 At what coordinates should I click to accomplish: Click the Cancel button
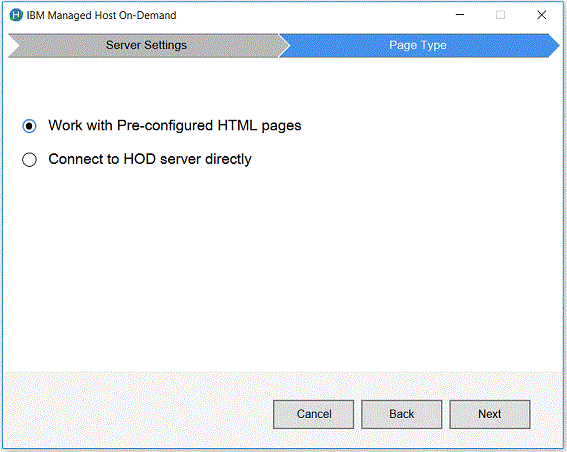pyautogui.click(x=314, y=414)
